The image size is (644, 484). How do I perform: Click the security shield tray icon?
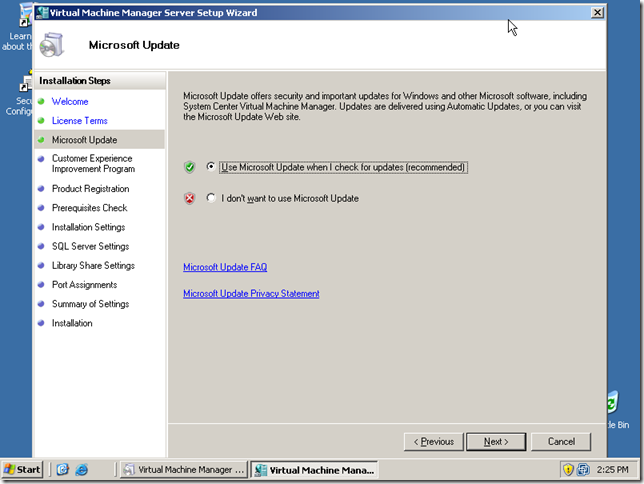[568, 469]
